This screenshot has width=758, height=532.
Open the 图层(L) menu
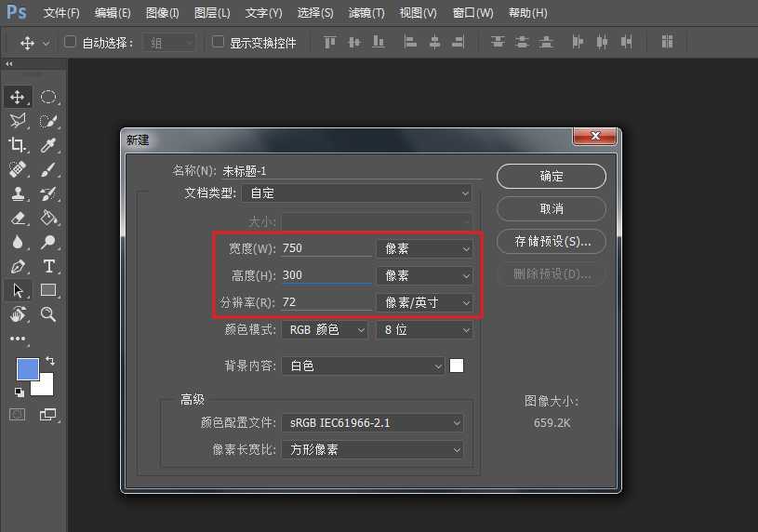tap(212, 13)
